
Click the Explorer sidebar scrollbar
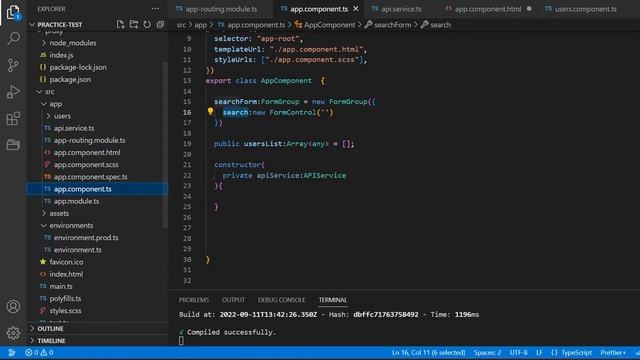(165, 145)
